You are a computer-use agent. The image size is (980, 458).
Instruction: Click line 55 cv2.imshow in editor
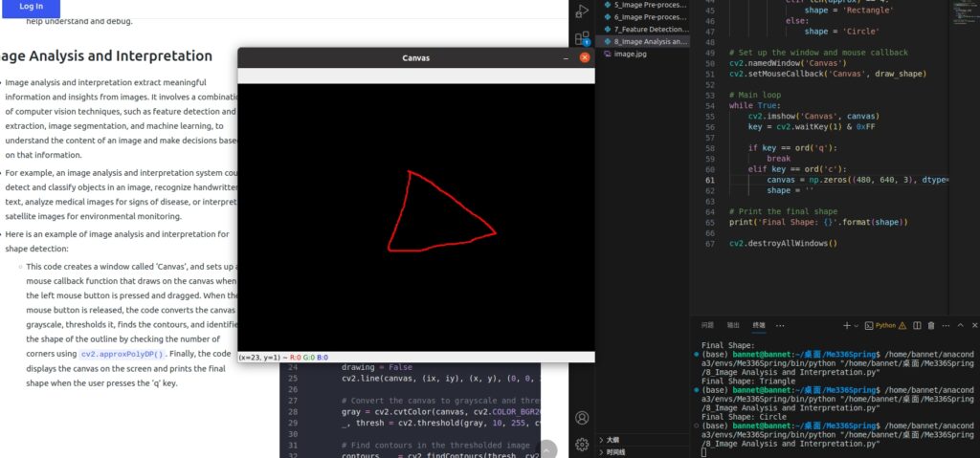pyautogui.click(x=813, y=117)
